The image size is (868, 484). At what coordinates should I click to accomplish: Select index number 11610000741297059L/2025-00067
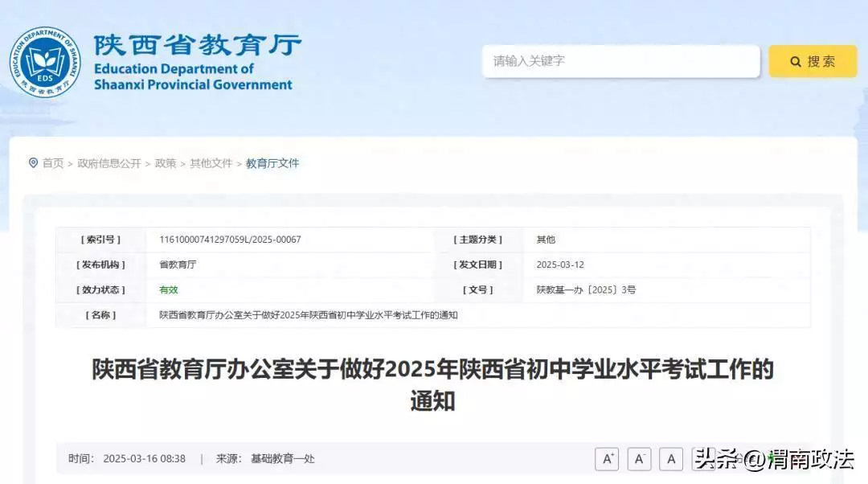point(231,240)
